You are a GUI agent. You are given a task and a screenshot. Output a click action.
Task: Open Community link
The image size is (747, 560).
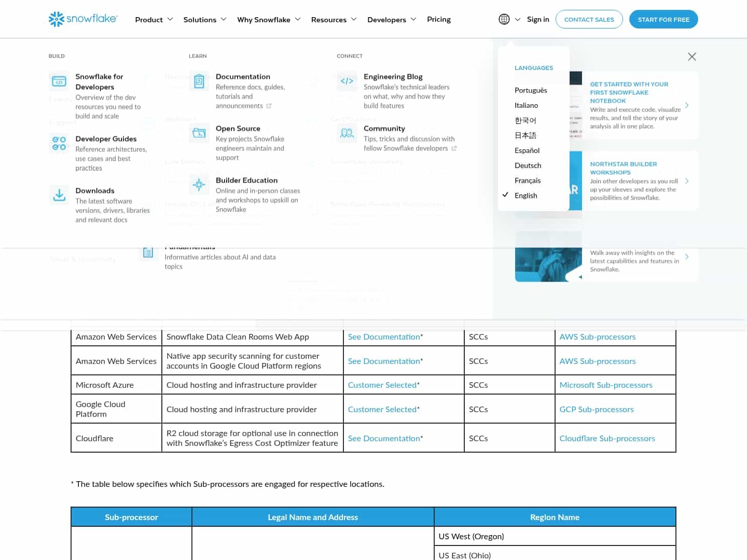[384, 129]
